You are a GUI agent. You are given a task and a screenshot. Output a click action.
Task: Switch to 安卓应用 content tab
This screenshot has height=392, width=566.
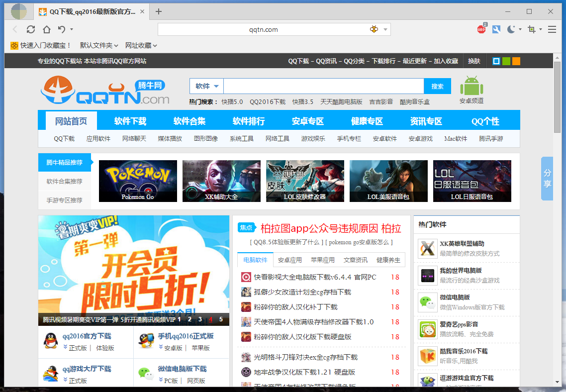coord(289,260)
